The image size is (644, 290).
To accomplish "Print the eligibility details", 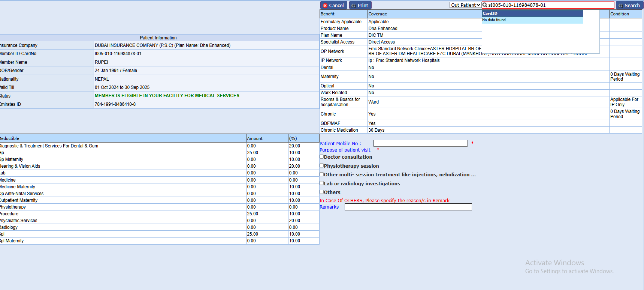I will (360, 5).
